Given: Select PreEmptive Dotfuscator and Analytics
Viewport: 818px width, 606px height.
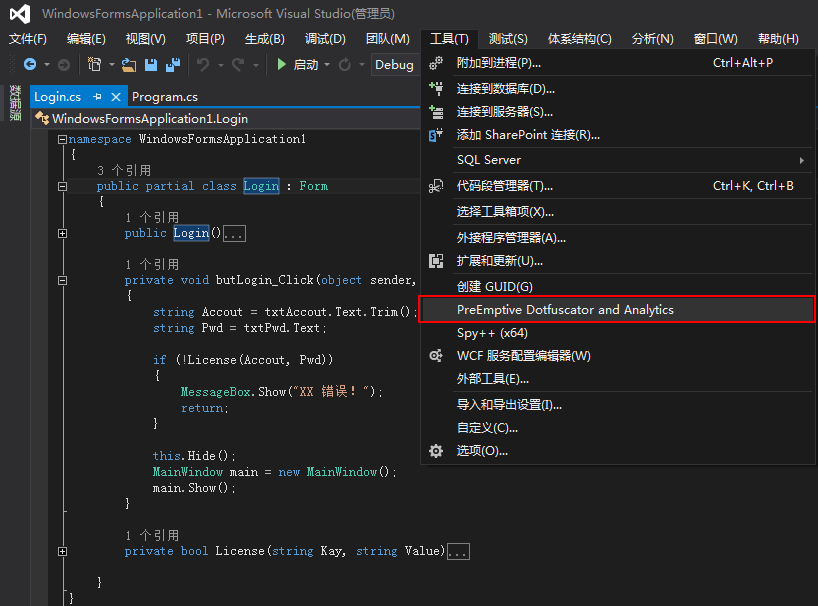Looking at the screenshot, I should coord(617,309).
